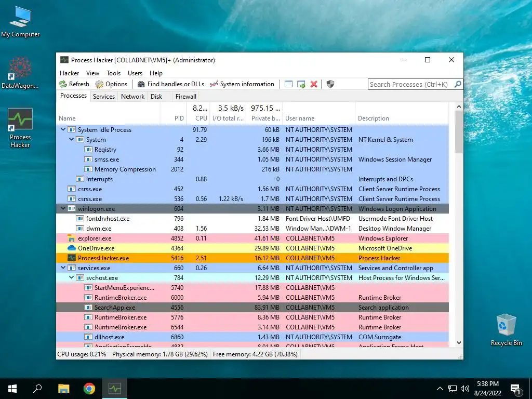Open the View menu
This screenshot has height=399, width=532.
(92, 73)
